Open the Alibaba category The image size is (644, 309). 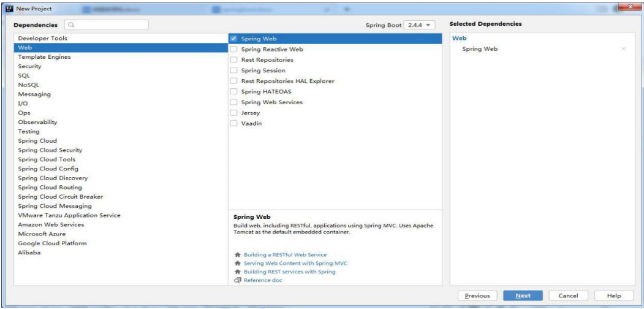point(121,253)
